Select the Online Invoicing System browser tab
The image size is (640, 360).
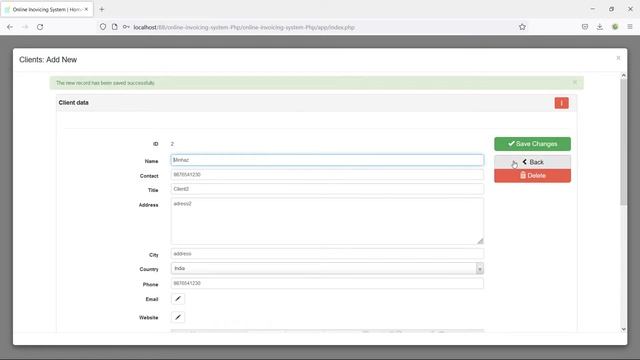coord(47,9)
